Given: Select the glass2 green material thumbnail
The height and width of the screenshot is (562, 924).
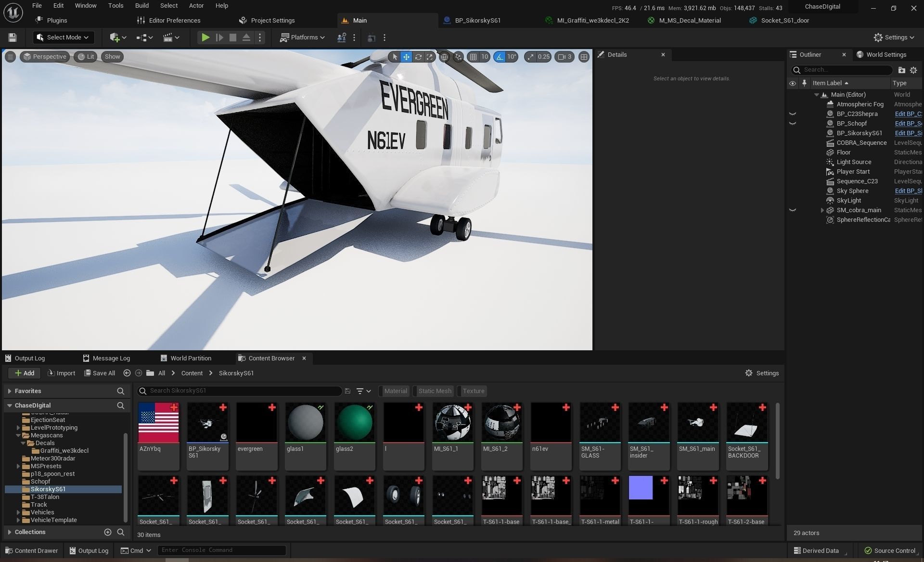Looking at the screenshot, I should pos(354,423).
